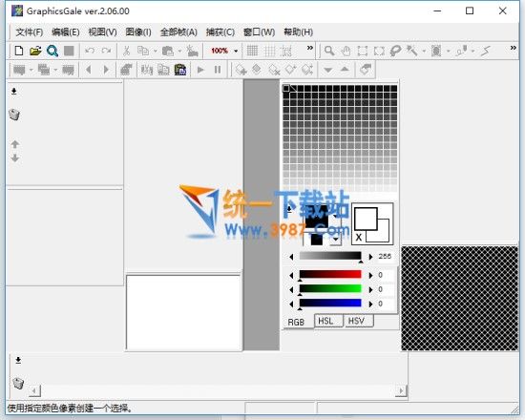Open the 图像(I) menu
The height and width of the screenshot is (420, 525).
[138, 32]
